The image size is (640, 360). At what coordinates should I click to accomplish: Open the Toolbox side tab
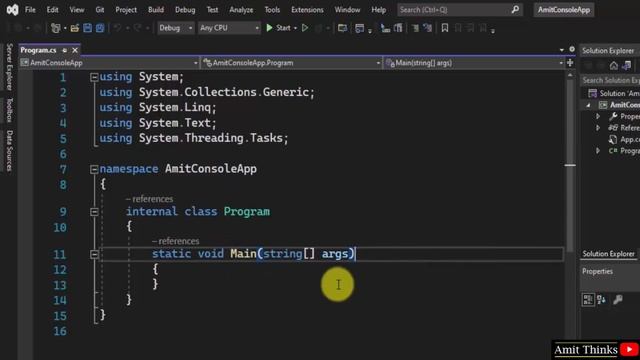pyautogui.click(x=10, y=110)
